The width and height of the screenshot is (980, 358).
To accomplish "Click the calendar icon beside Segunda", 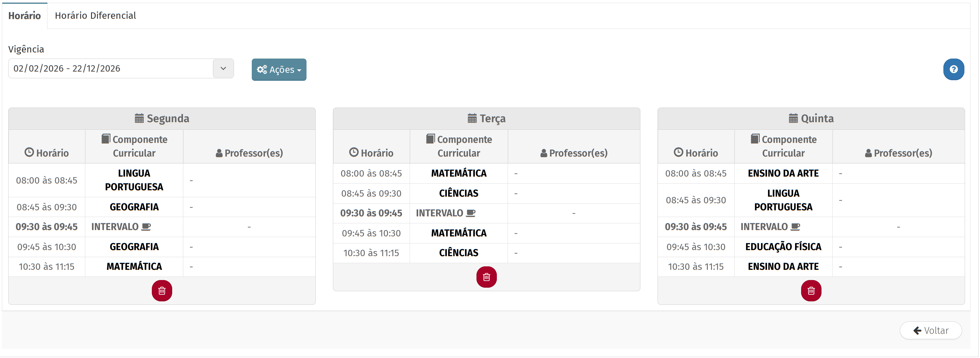I will pos(139,118).
